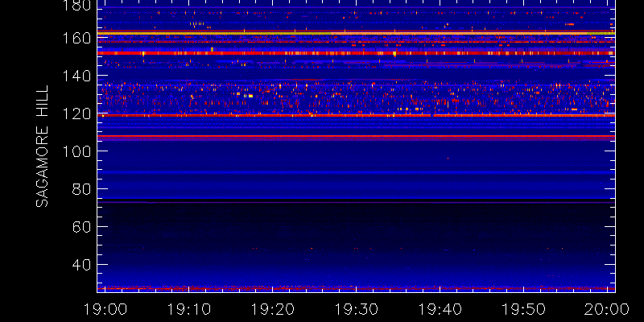644x322 pixels.
Task: Click the 19:50 time axis label
Action: (524, 309)
